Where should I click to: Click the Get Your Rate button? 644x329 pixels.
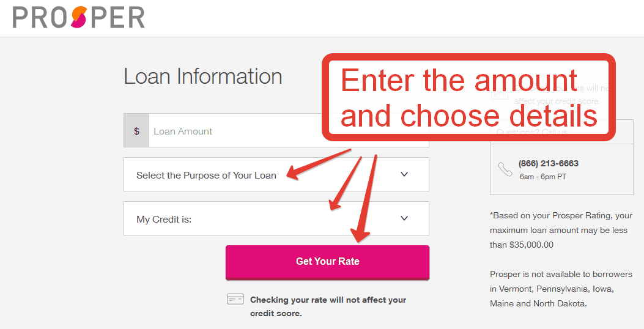coord(327,262)
